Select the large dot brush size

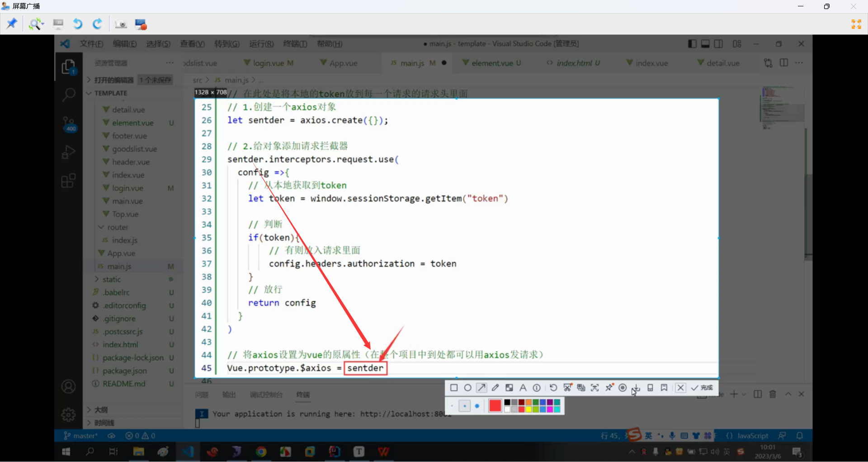coord(477,406)
